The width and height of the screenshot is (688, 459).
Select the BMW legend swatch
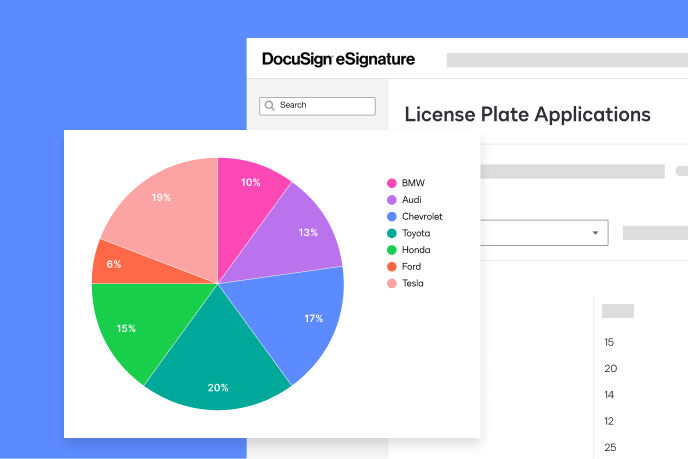392,183
